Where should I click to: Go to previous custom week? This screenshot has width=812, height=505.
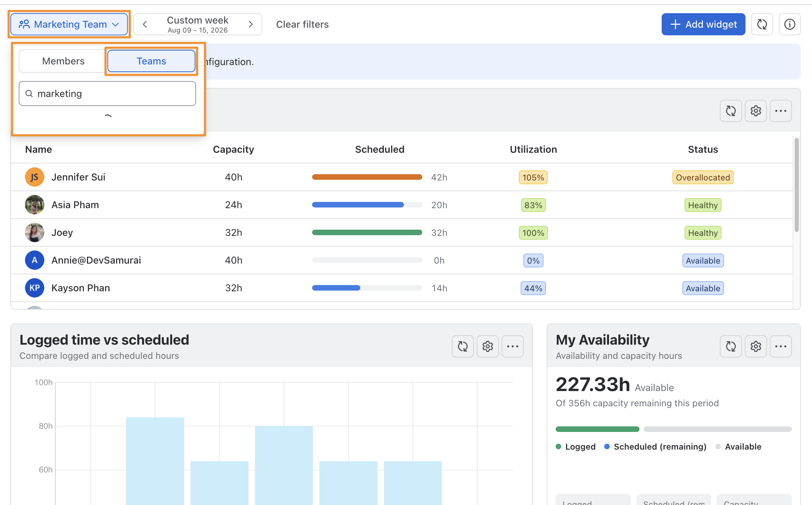(x=145, y=24)
